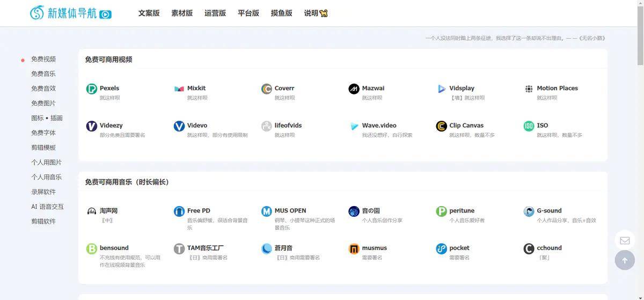This screenshot has height=300, width=644.
Task: Click the Clip Canvas icon
Action: [441, 126]
